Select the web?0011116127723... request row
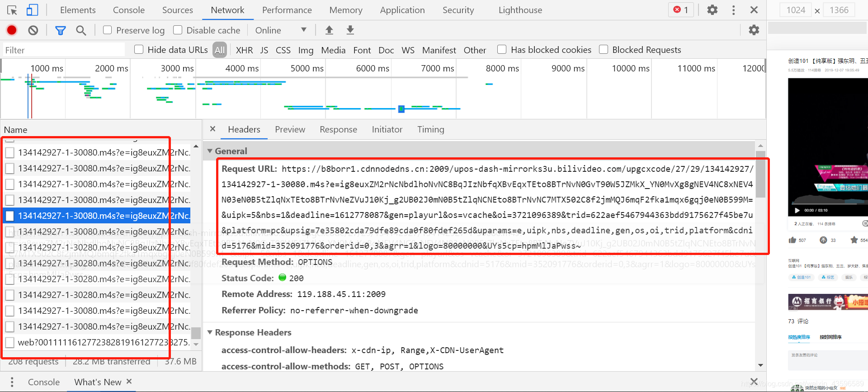868x392 pixels. tap(97, 343)
